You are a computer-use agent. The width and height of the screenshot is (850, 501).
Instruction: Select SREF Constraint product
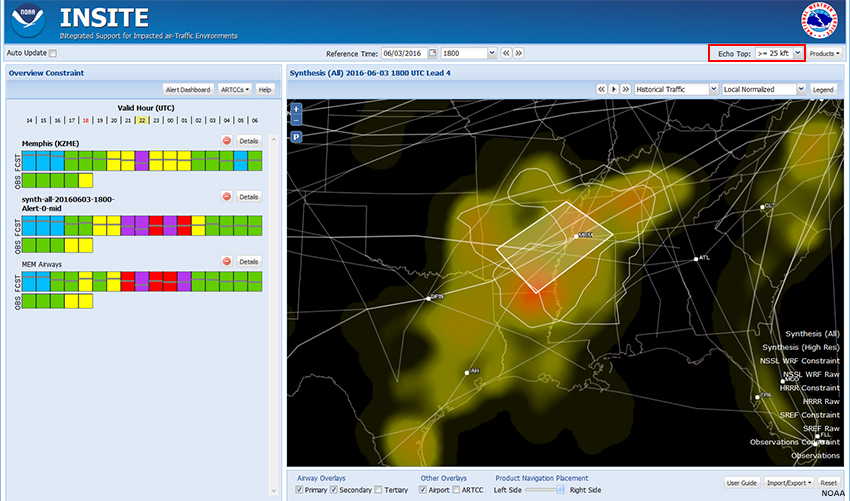tap(810, 415)
